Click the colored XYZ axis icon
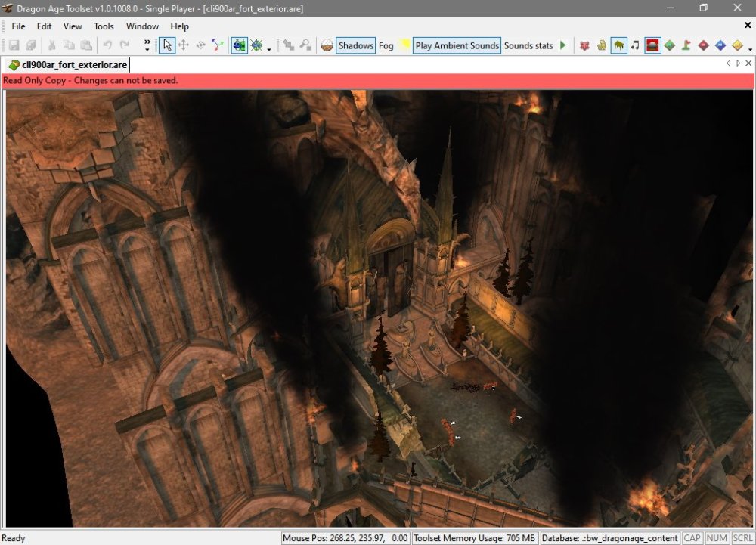The image size is (756, 545). (x=218, y=45)
